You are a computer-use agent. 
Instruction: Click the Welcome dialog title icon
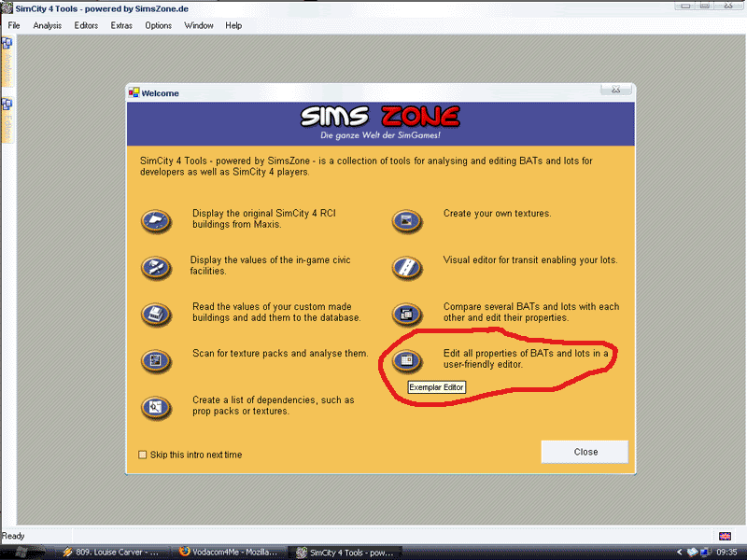[134, 92]
